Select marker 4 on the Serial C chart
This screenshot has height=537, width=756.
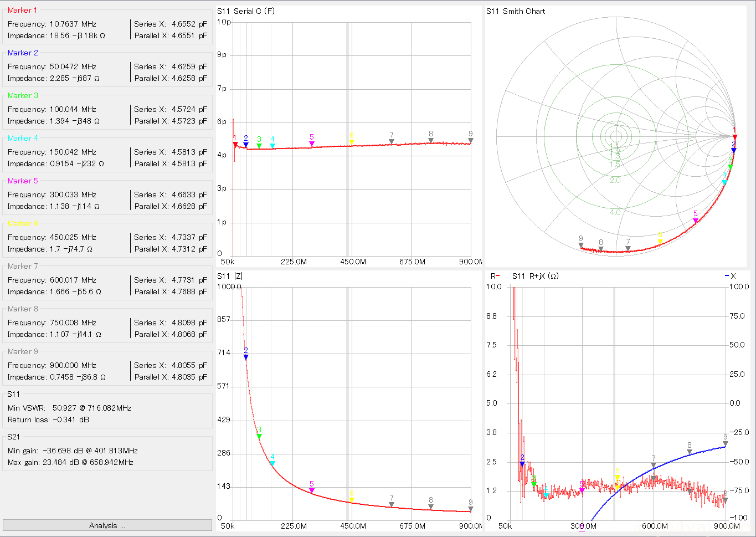pos(272,146)
